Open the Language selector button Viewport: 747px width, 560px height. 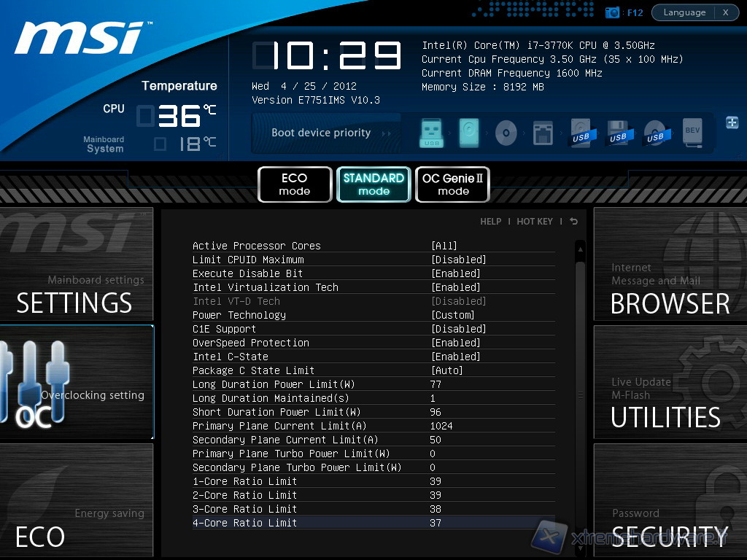pos(684,12)
